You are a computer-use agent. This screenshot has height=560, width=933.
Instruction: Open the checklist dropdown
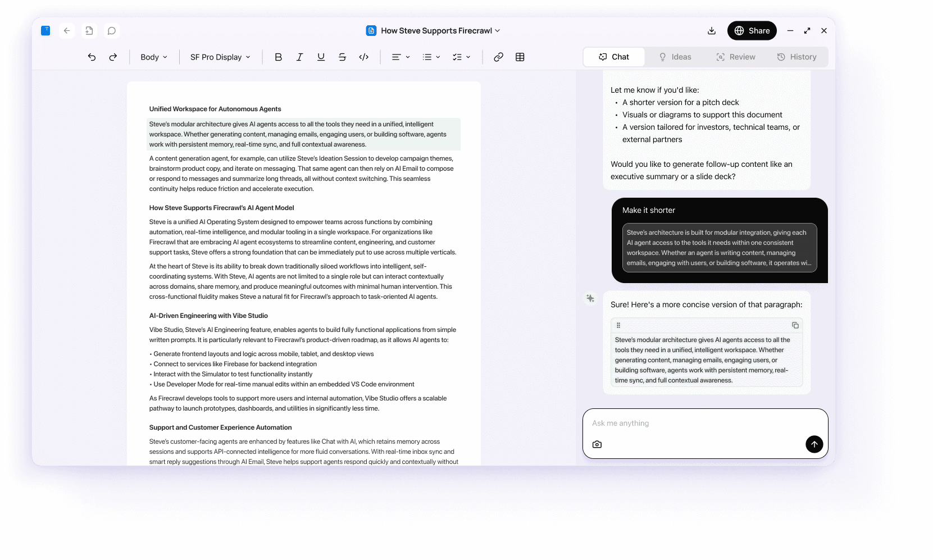(461, 57)
